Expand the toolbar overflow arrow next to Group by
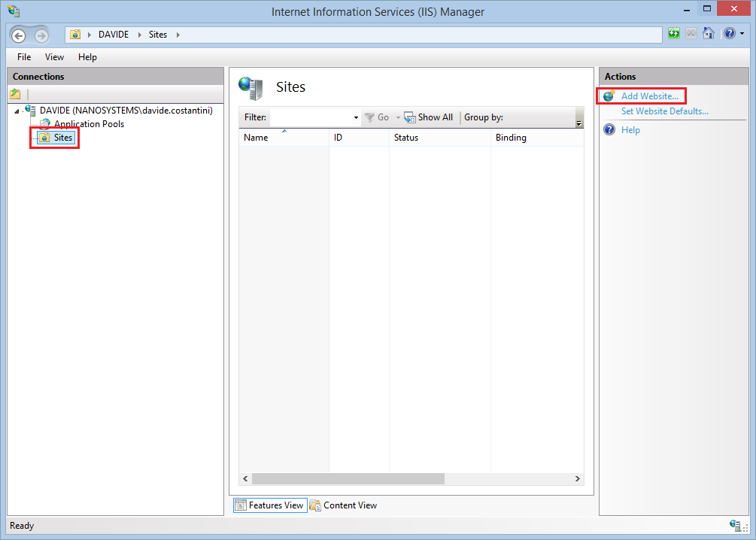The height and width of the screenshot is (540, 756). (x=579, y=123)
